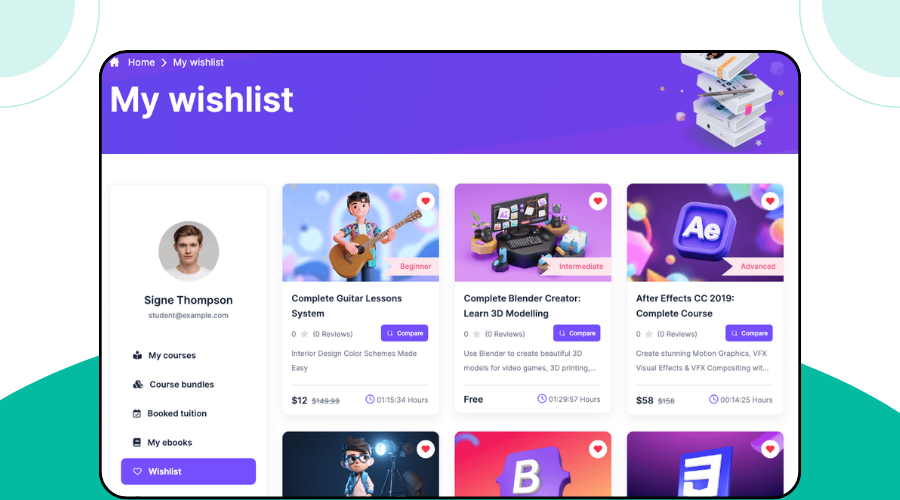
Task: Remove Guitar Lessons course via heart icon
Action: coord(425,201)
